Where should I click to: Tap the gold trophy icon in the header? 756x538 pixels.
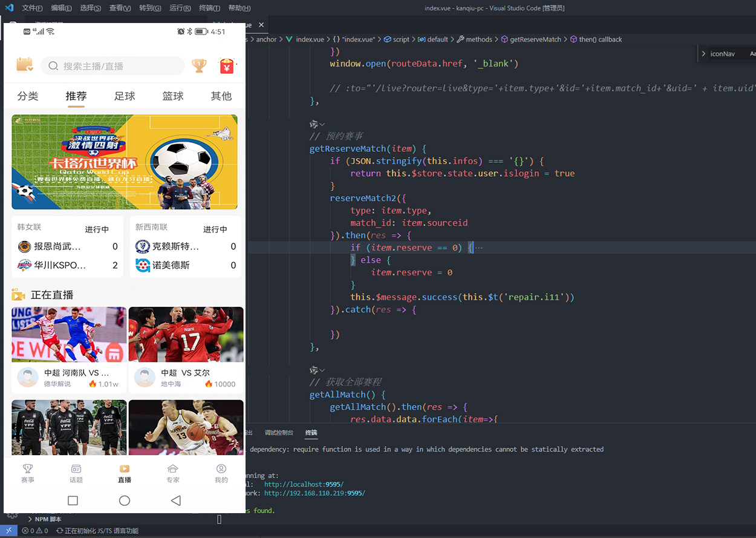tap(199, 65)
